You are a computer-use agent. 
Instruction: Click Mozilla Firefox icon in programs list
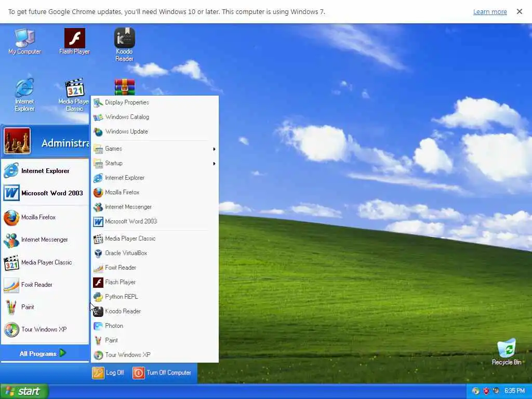pyautogui.click(x=98, y=192)
